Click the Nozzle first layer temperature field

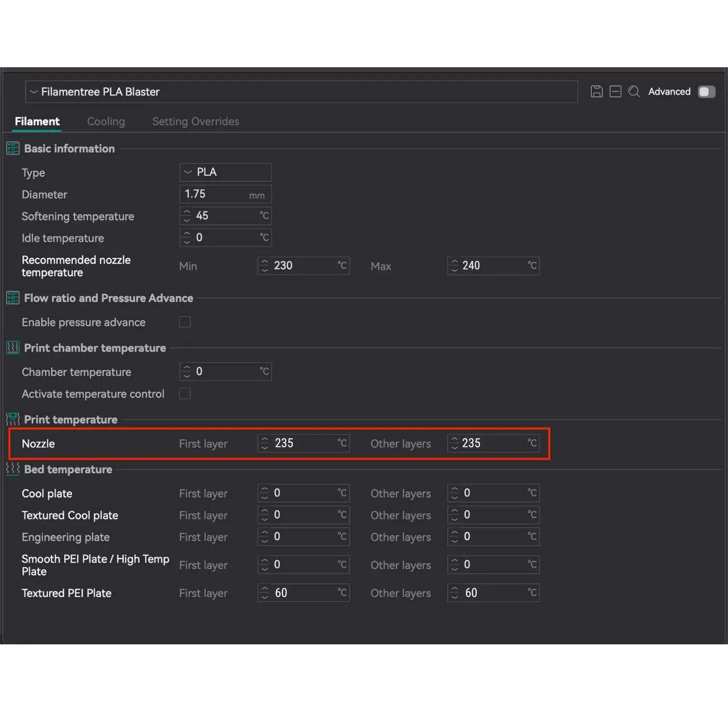[x=304, y=443]
